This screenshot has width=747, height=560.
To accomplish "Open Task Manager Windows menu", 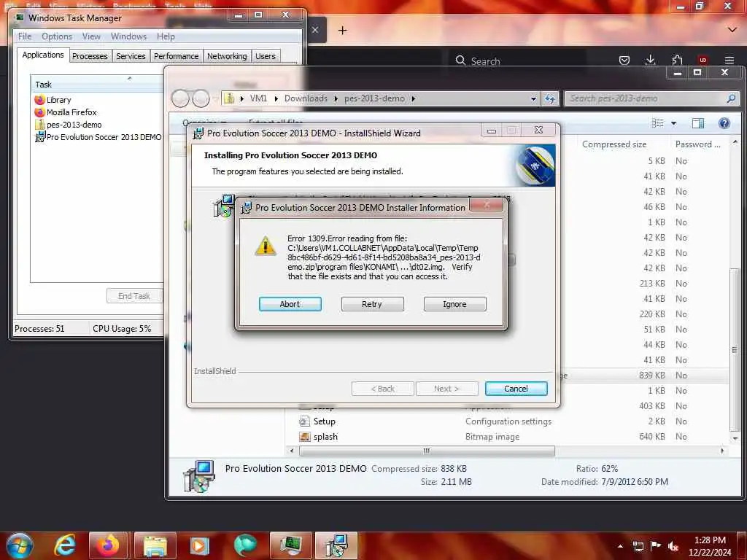I will click(128, 36).
